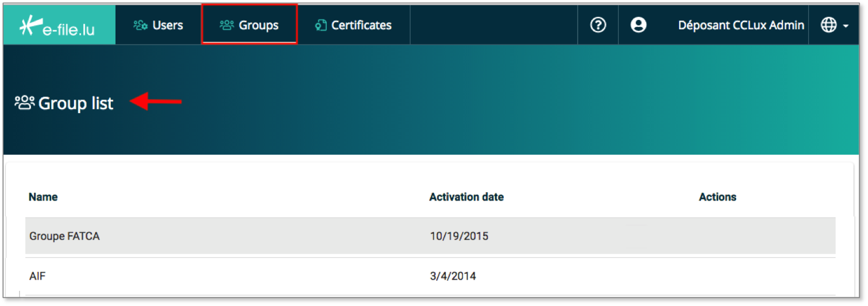Click the Groups people icon in navbar
This screenshot has height=306, width=868.
[226, 25]
